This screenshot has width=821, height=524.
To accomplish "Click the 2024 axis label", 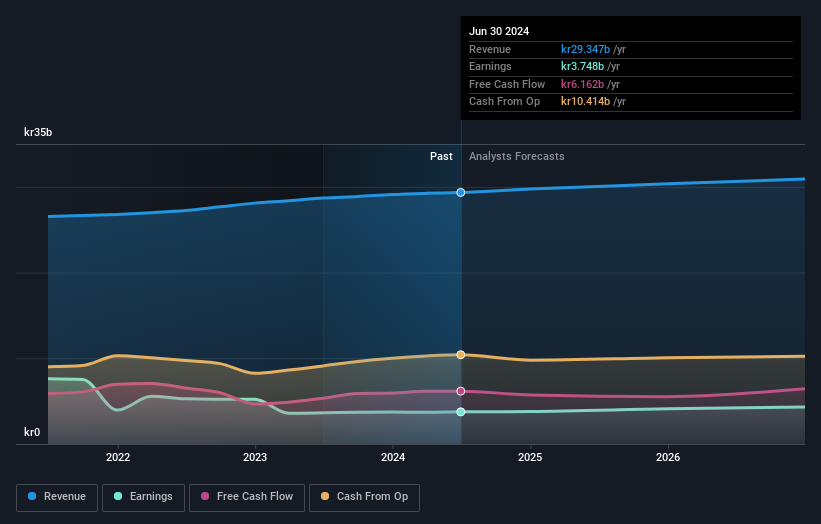I will coord(393,457).
